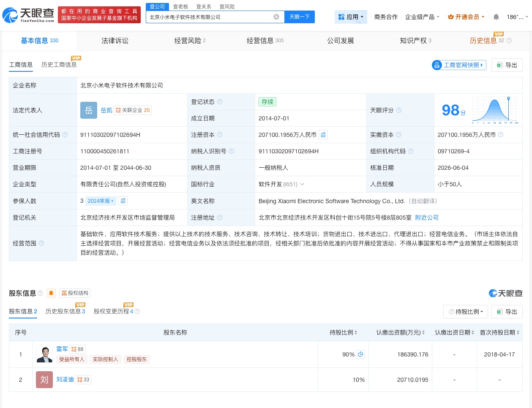Click 刘凌迪's avatar tile
This screenshot has width=532, height=408.
pos(44,380)
